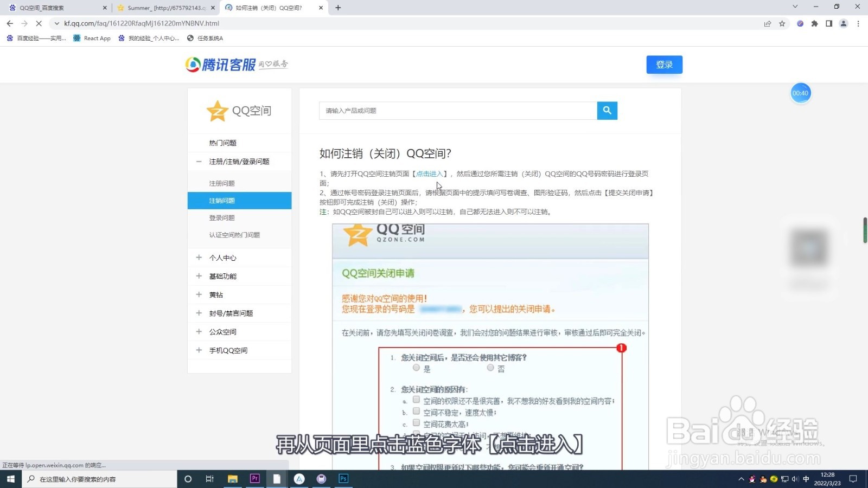Image resolution: width=868 pixels, height=488 pixels.
Task: Click the purple round extension icon
Action: (800, 23)
